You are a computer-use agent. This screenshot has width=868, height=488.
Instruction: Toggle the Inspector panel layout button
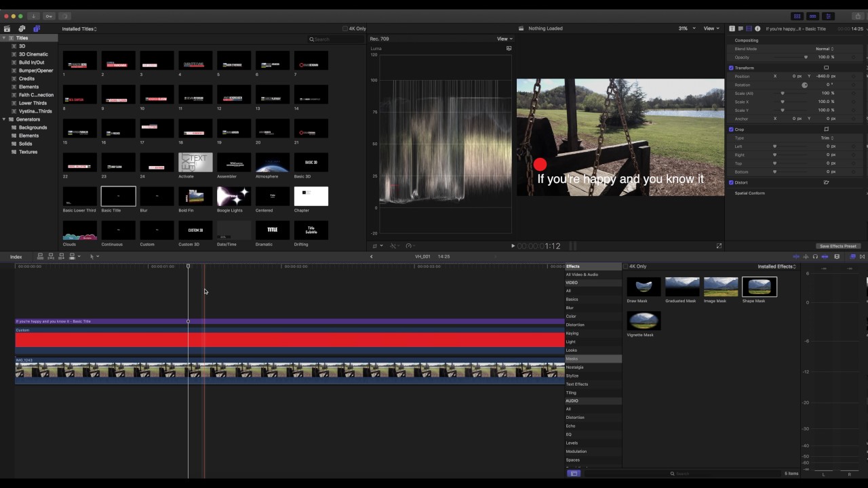tap(828, 16)
